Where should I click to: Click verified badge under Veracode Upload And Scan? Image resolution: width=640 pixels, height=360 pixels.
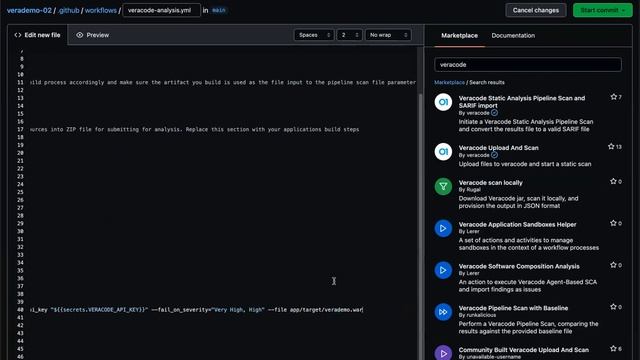pyautogui.click(x=494, y=155)
